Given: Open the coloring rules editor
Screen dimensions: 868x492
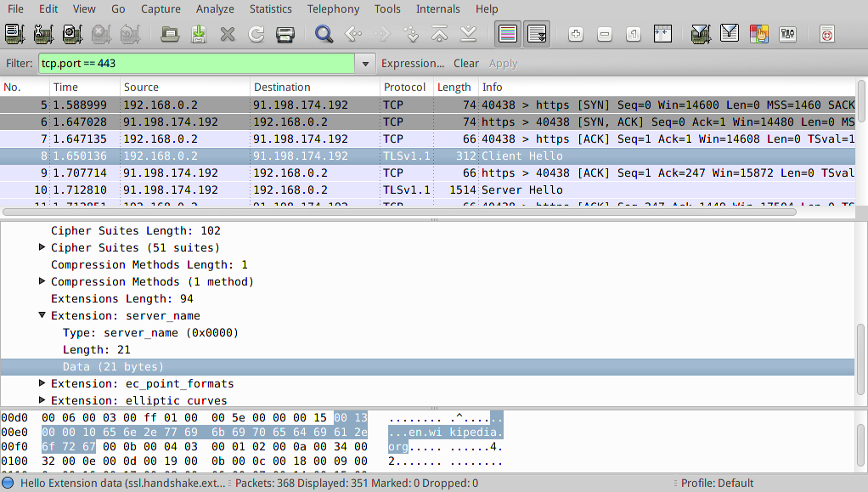Looking at the screenshot, I should (x=760, y=34).
